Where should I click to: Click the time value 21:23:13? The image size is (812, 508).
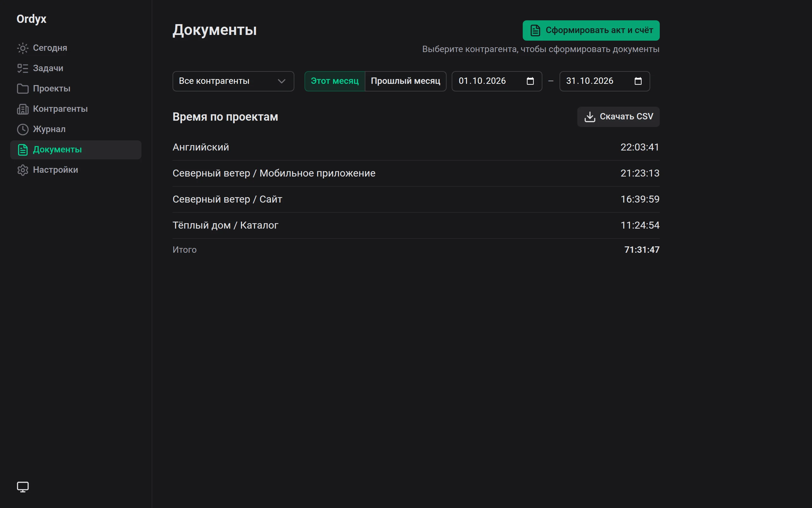640,173
